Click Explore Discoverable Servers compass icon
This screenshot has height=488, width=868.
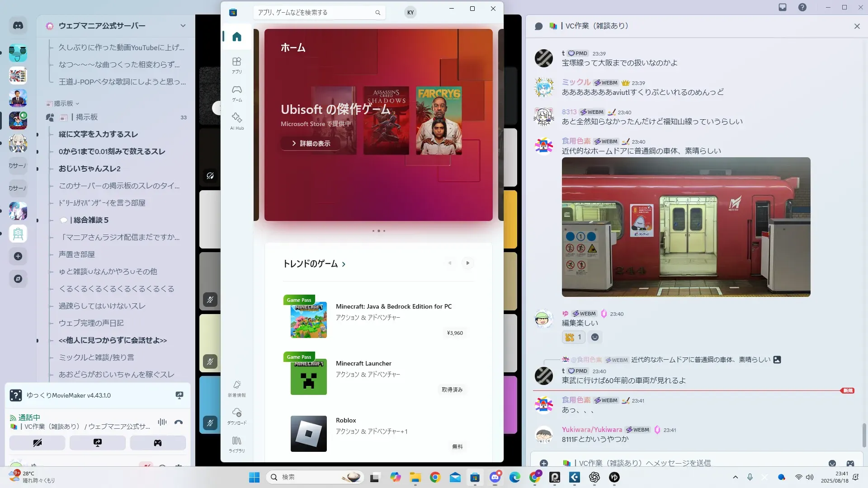[18, 279]
